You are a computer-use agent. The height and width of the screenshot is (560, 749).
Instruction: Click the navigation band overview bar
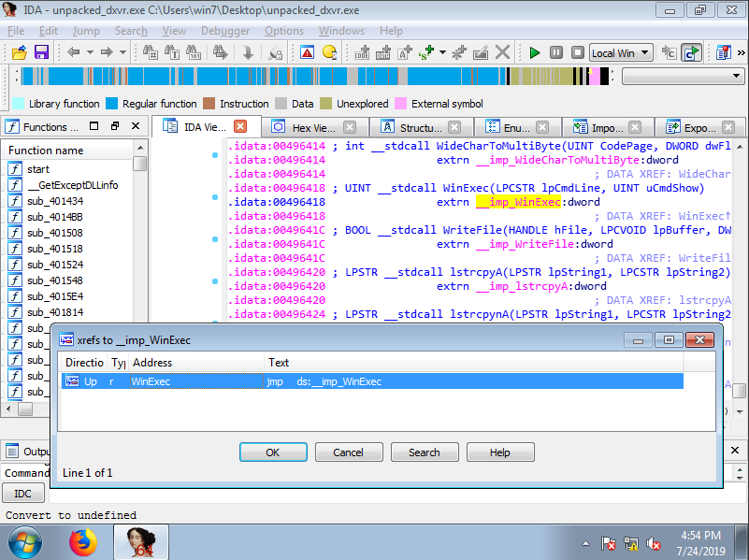315,77
